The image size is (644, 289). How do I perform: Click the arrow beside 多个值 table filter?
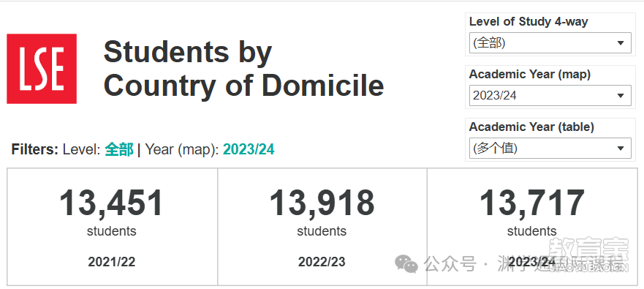pos(621,149)
